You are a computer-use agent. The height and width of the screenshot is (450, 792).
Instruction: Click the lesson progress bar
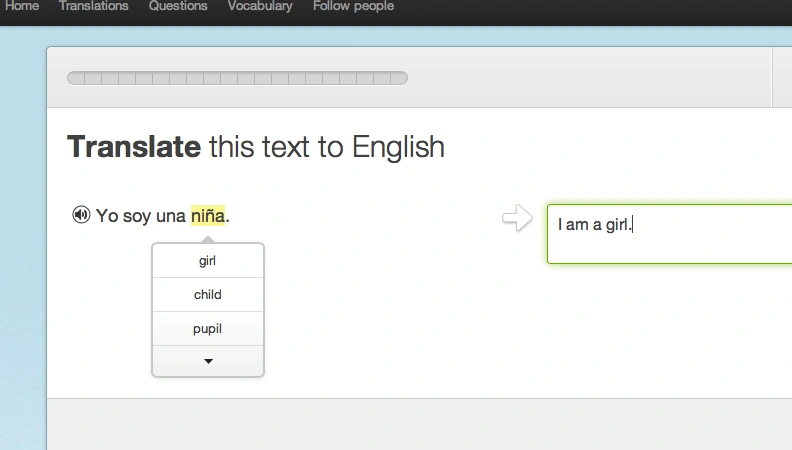tap(237, 78)
